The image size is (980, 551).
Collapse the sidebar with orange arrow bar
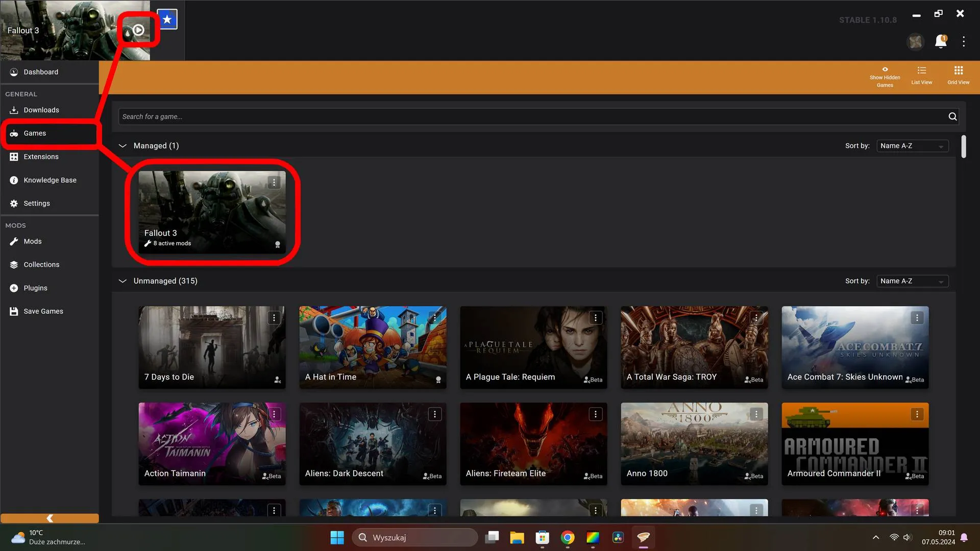(x=50, y=518)
